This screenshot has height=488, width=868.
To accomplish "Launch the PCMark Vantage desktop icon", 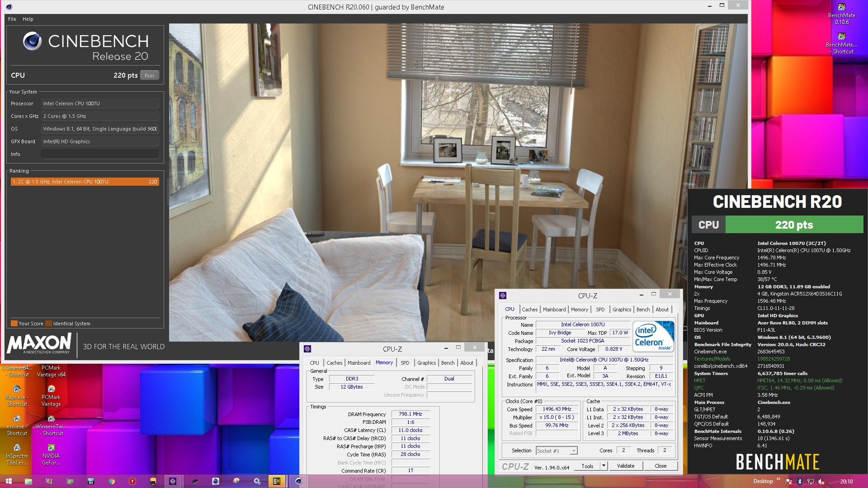I will coord(51,396).
